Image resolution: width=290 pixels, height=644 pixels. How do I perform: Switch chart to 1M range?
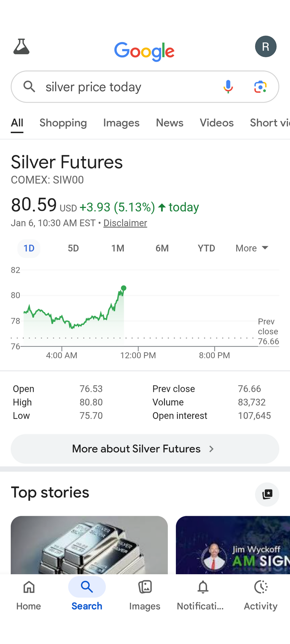pos(118,248)
